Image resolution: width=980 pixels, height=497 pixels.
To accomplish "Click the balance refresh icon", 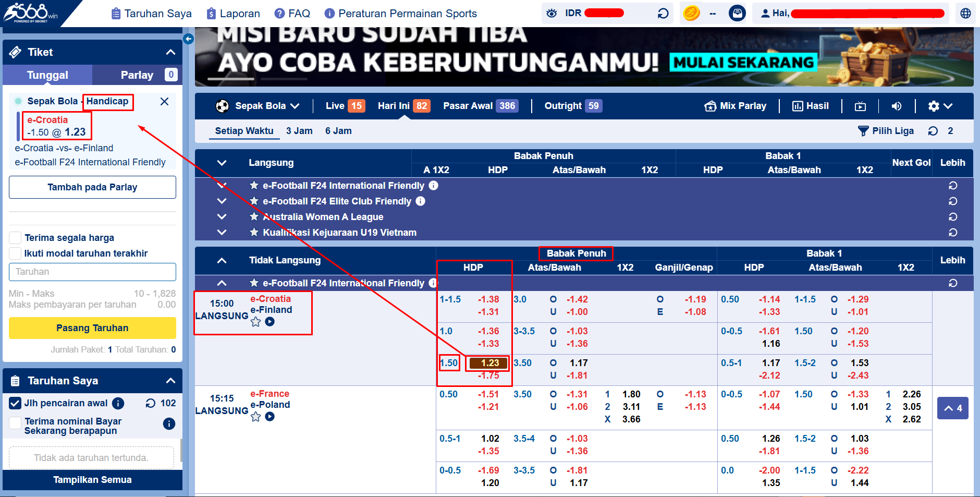I will (663, 13).
